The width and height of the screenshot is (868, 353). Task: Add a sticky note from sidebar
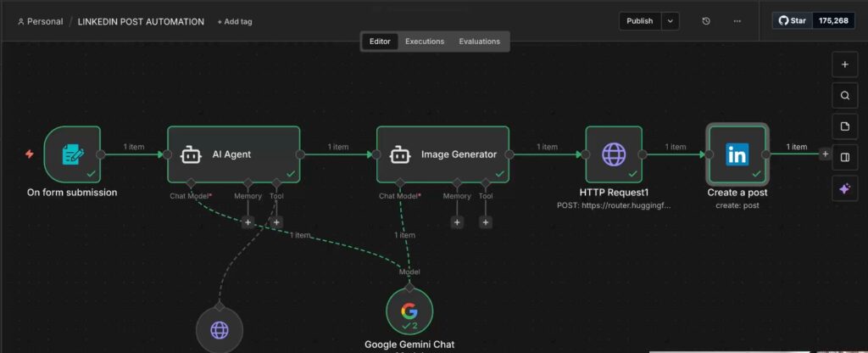click(x=844, y=127)
